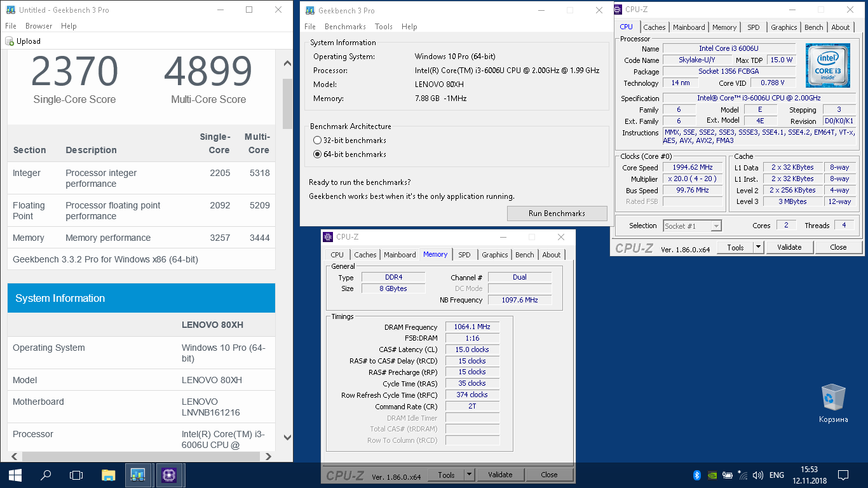
Task: Select 64-bit benchmarks radio button
Action: tap(318, 154)
